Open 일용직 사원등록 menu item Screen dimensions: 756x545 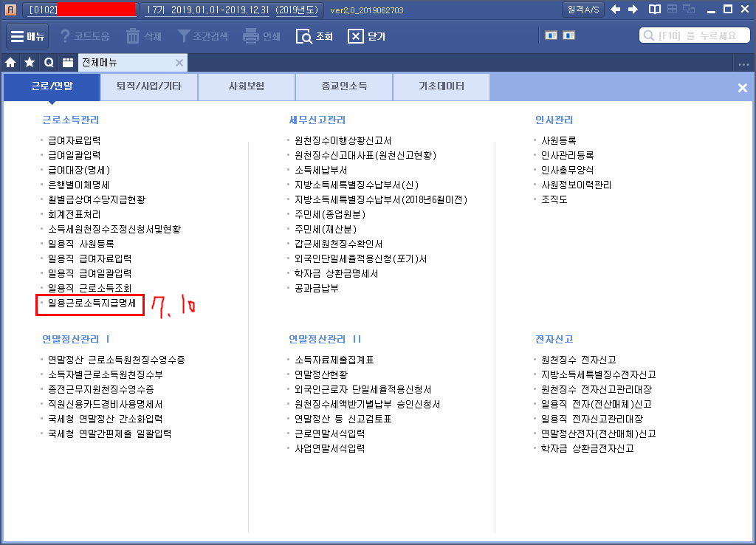click(x=81, y=244)
